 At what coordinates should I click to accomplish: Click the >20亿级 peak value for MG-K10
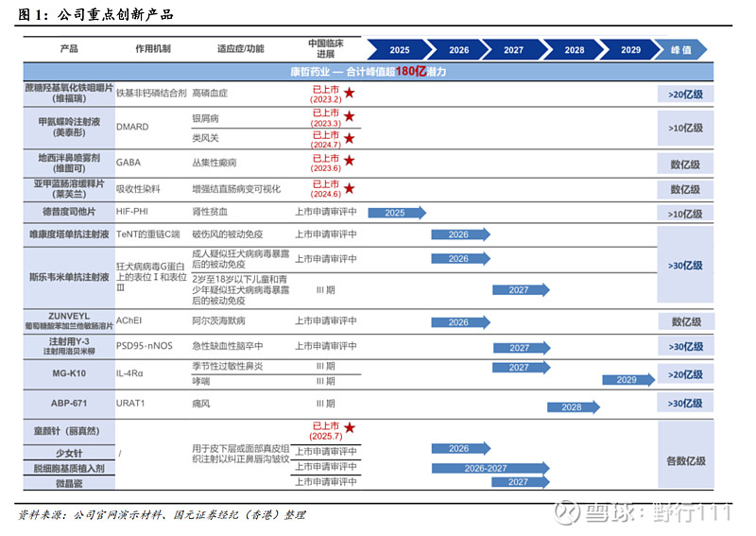[685, 375]
